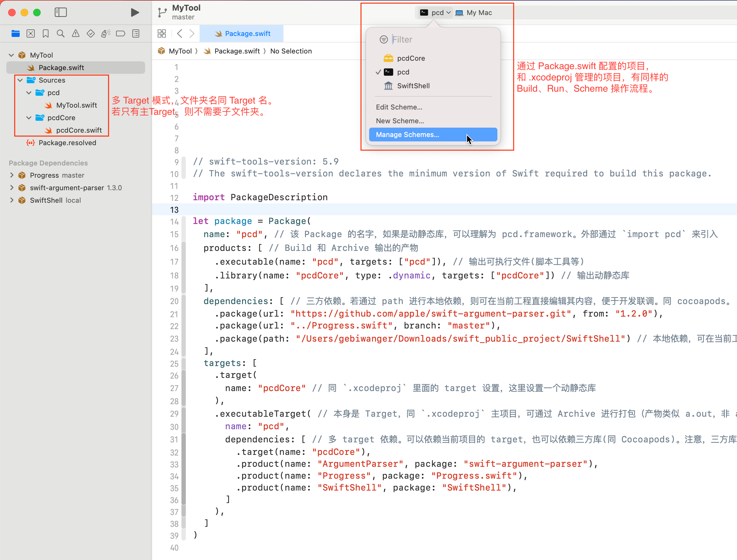Select Package.resolved file
The width and height of the screenshot is (737, 560).
[67, 143]
